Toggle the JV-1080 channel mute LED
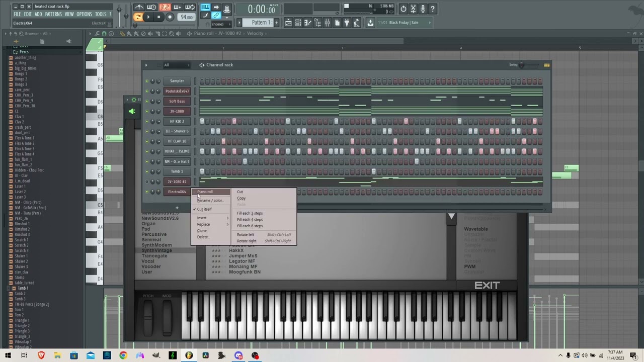Image resolution: width=644 pixels, height=362 pixels. point(147,111)
